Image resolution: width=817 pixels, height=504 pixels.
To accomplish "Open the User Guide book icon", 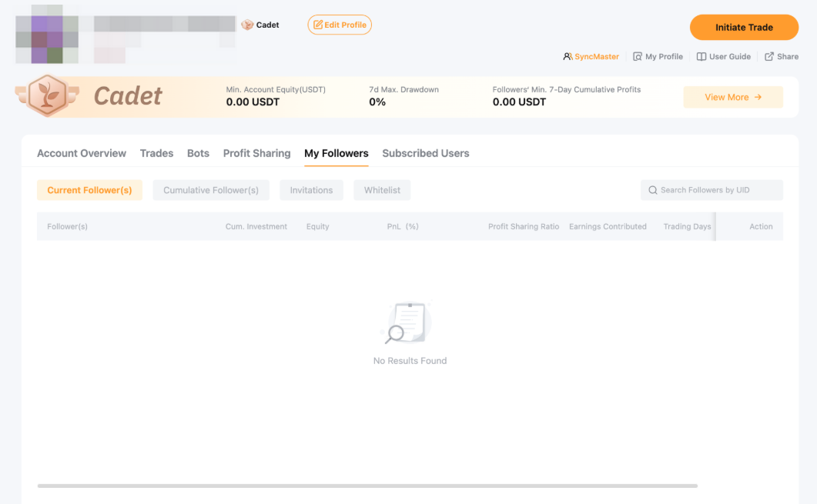I will 701,57.
